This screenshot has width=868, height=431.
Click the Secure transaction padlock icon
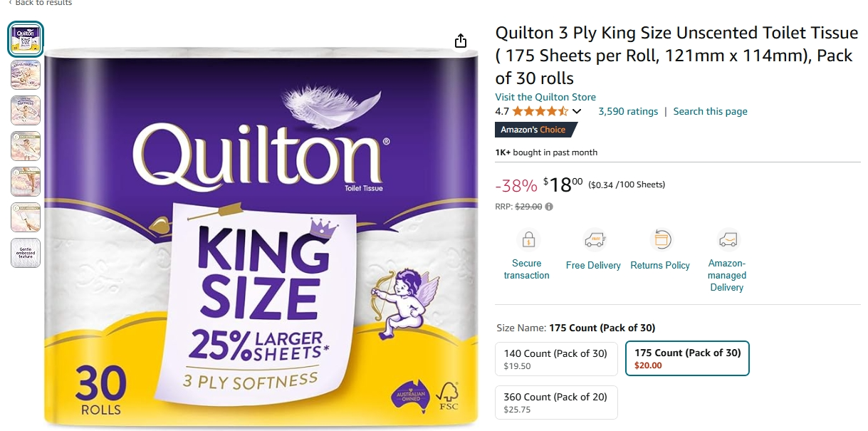coord(528,240)
